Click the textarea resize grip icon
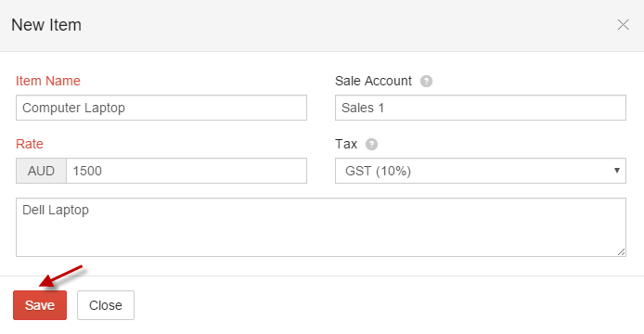This screenshot has height=334, width=644. 621,251
